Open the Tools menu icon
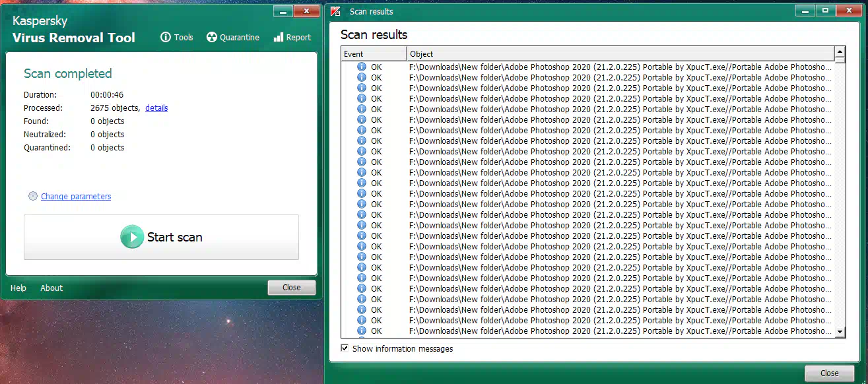 pyautogui.click(x=166, y=38)
